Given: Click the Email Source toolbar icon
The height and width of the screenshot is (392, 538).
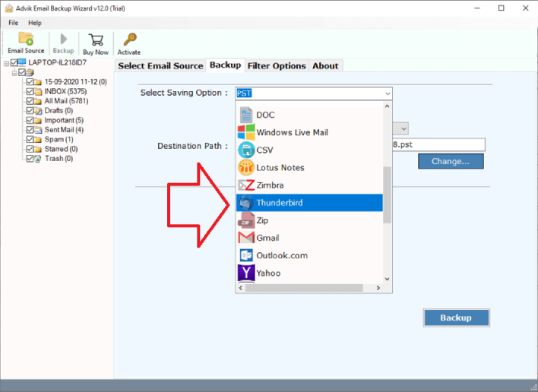Looking at the screenshot, I should pyautogui.click(x=26, y=39).
